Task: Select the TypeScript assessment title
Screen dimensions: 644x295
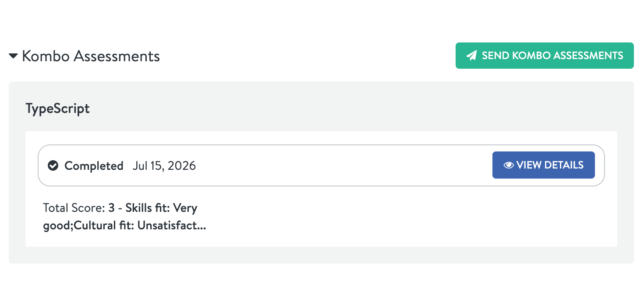Action: point(58,109)
